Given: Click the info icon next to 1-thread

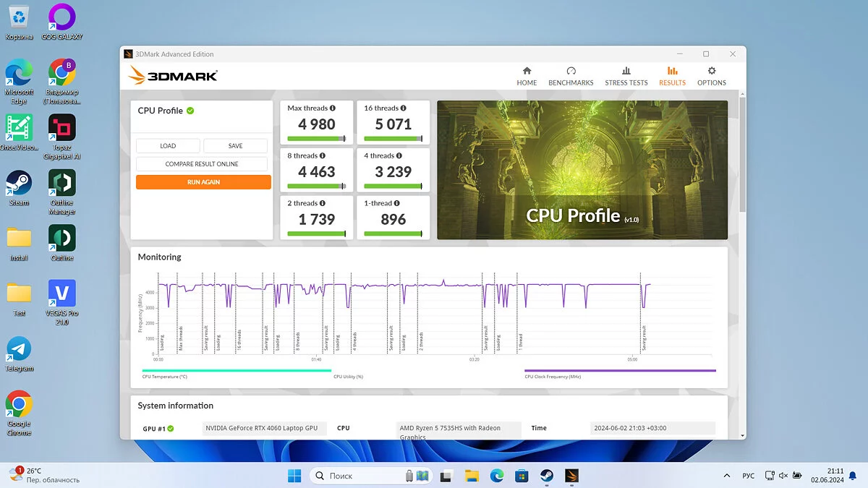Looking at the screenshot, I should click(x=397, y=204).
